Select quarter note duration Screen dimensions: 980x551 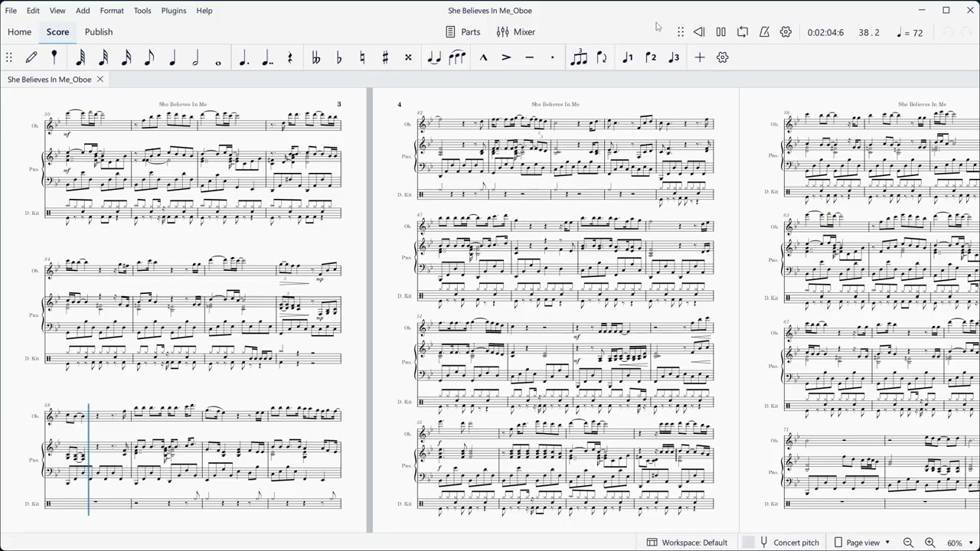point(172,57)
